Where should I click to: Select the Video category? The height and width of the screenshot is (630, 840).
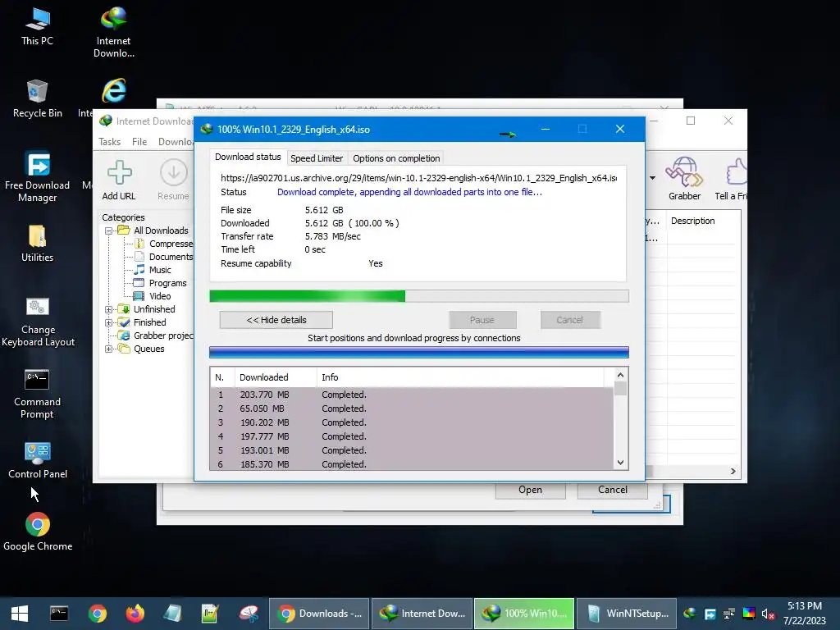(153, 296)
